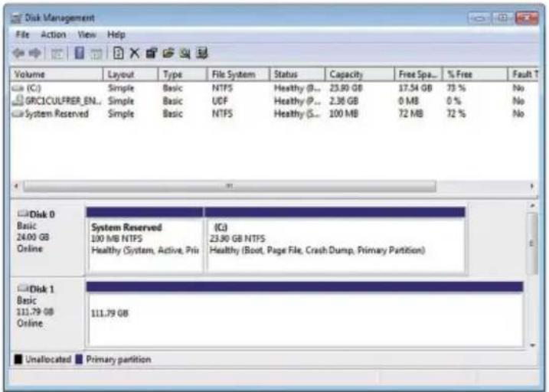Click the left arrow of horizontal scrollbar
The height and width of the screenshot is (392, 549).
[x=16, y=186]
